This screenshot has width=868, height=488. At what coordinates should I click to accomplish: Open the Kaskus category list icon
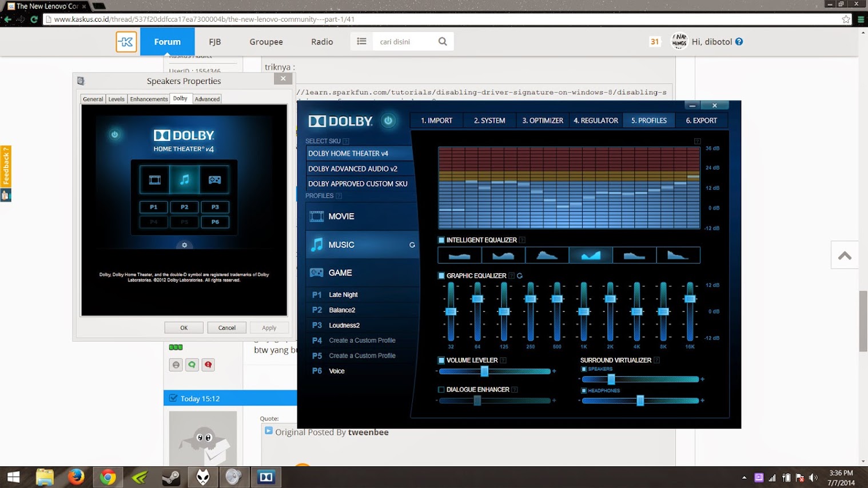(361, 41)
